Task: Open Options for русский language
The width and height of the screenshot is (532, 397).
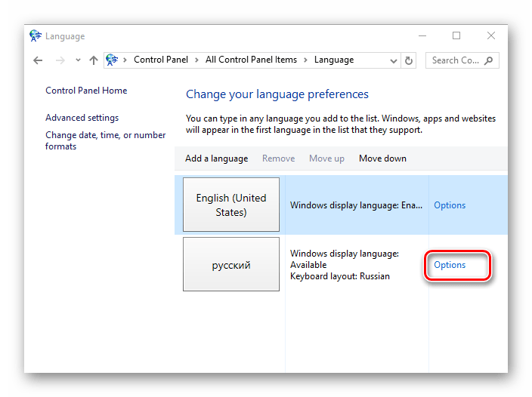Action: (450, 265)
